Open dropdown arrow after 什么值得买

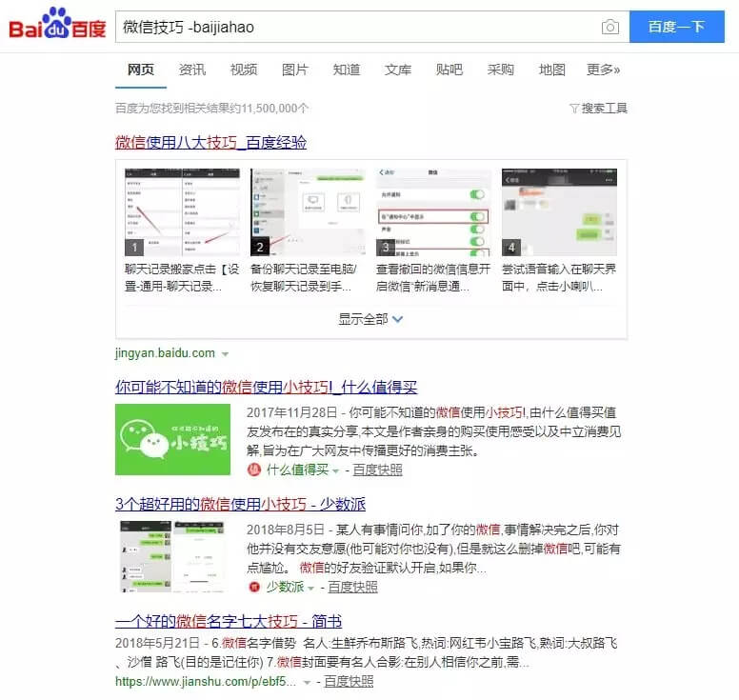click(x=335, y=470)
